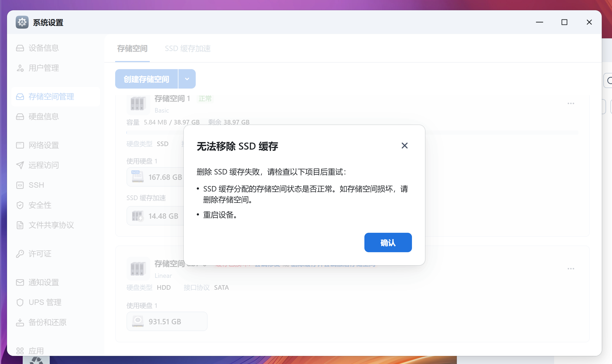The width and height of the screenshot is (612, 364).
Task: Select 存储空间管理 in the sidebar
Action: click(x=51, y=97)
